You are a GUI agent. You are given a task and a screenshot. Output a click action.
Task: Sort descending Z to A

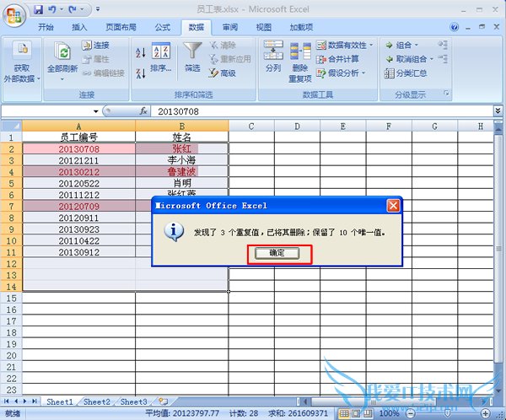pos(141,73)
